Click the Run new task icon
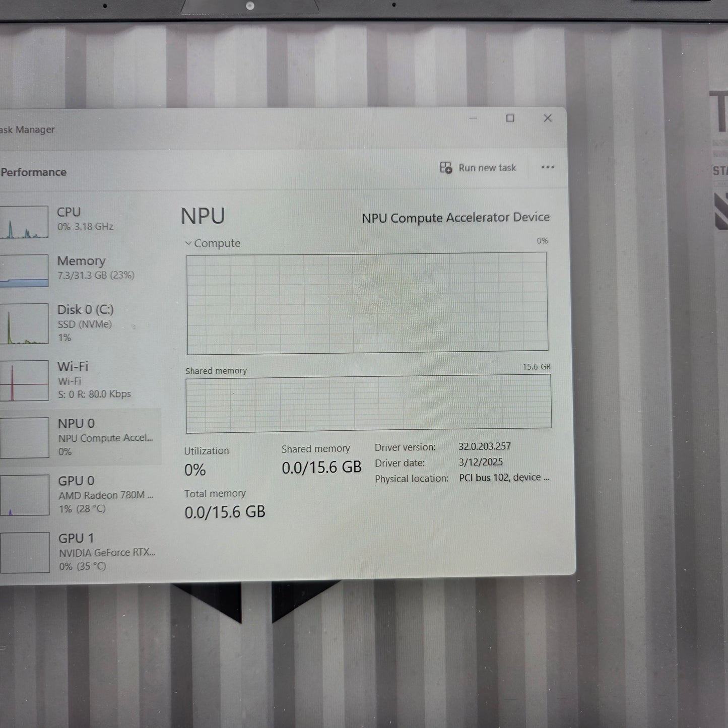Screen dimensions: 728x728 (x=445, y=167)
